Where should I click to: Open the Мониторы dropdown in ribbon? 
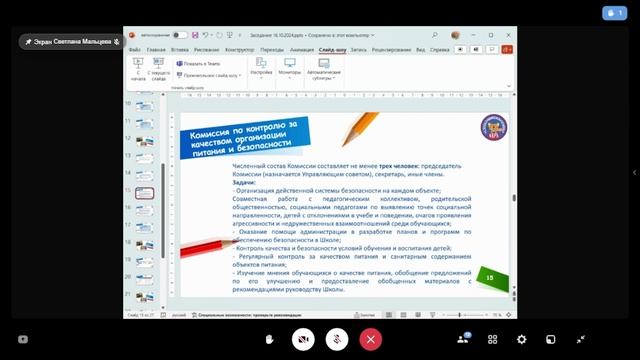290,68
